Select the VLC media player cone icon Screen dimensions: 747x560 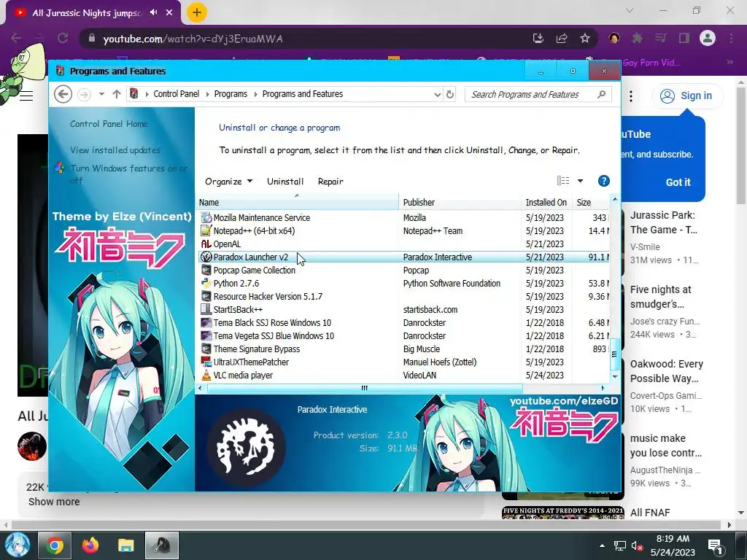pos(206,376)
